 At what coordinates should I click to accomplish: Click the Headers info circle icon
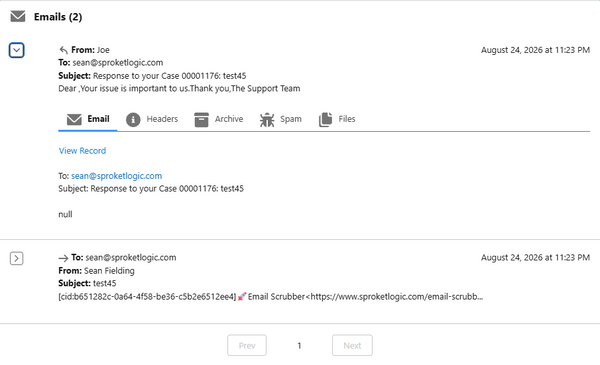pyautogui.click(x=133, y=119)
